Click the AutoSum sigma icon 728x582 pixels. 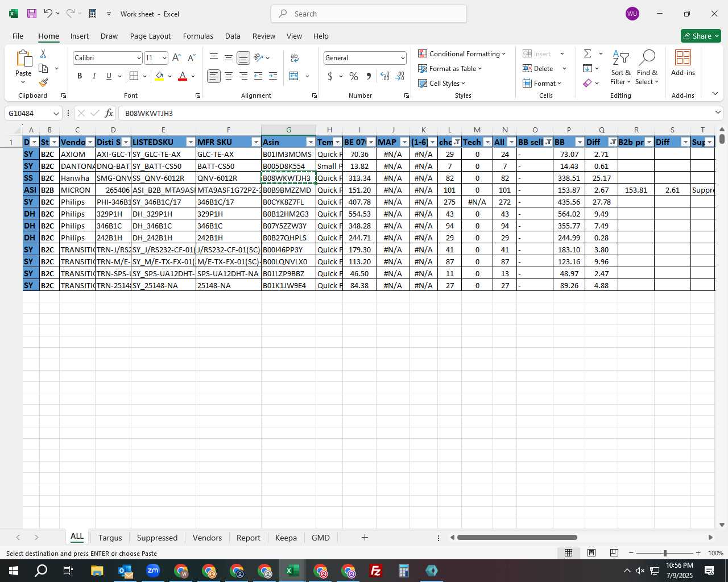(588, 53)
